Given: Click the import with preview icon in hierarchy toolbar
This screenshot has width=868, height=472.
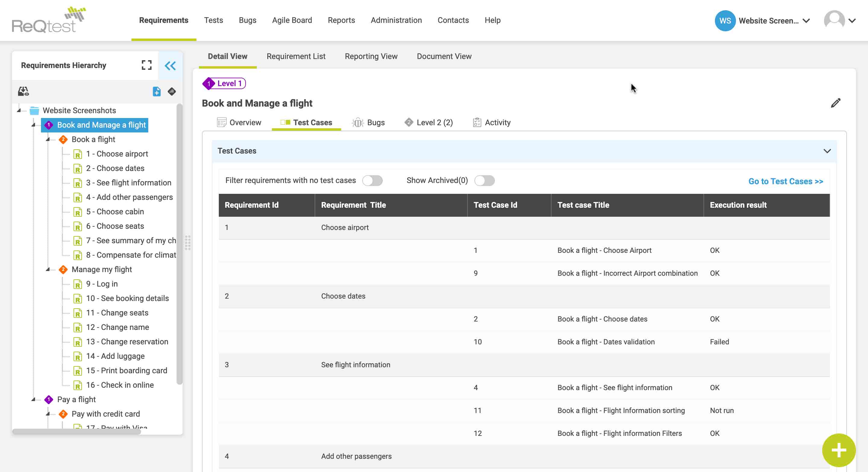Looking at the screenshot, I should pos(23,91).
